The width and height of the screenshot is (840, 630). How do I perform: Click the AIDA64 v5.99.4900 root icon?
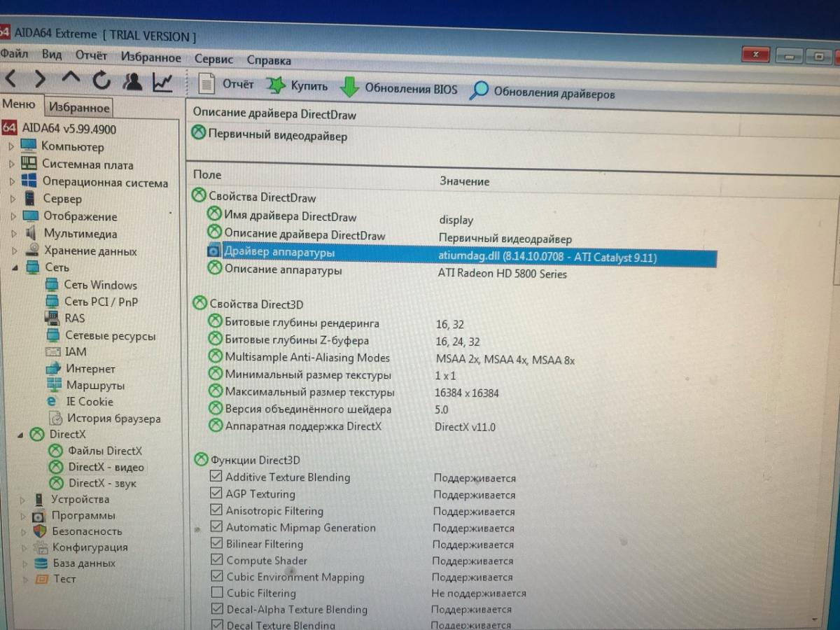coord(9,127)
